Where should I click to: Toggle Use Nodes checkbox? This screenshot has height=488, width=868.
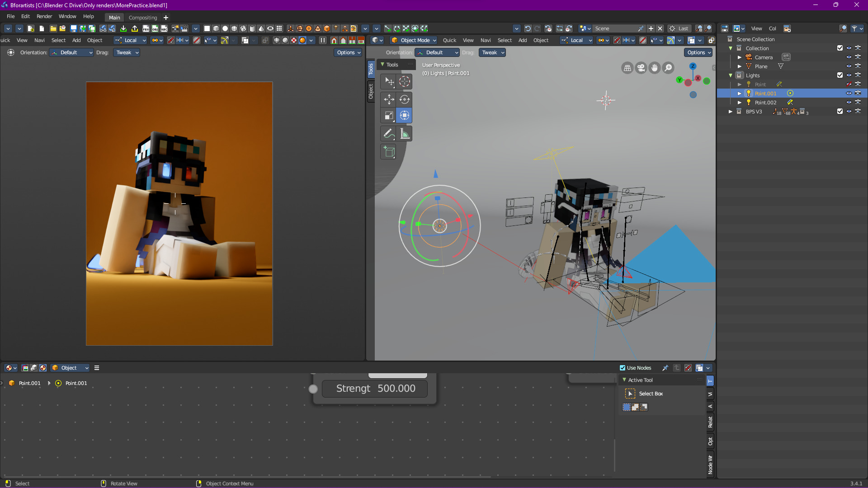coord(623,368)
